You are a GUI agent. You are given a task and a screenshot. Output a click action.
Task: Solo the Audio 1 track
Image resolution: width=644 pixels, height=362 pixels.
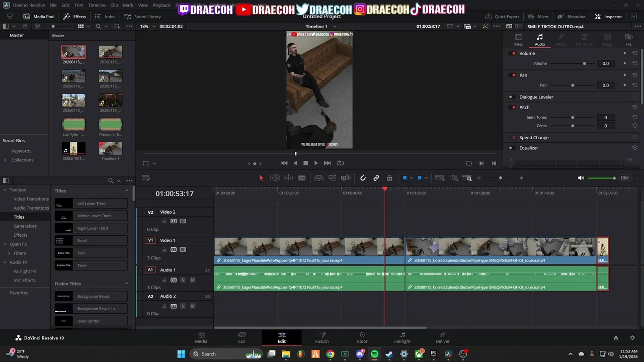[183, 280]
